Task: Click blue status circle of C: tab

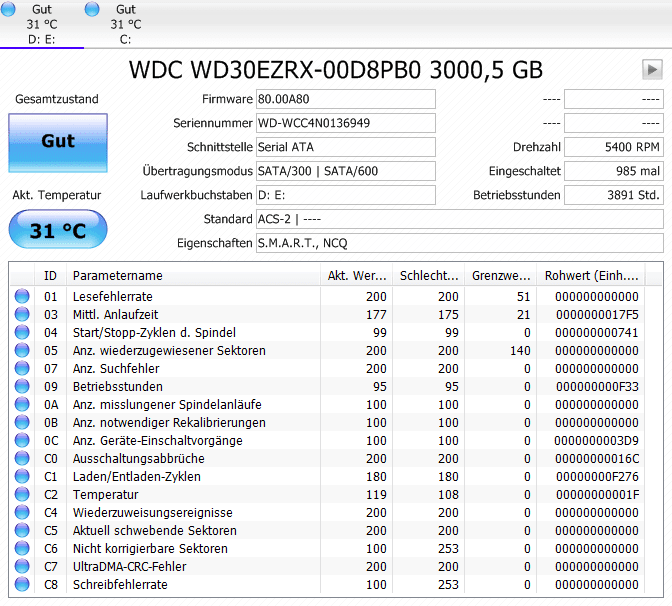Action: [92, 9]
